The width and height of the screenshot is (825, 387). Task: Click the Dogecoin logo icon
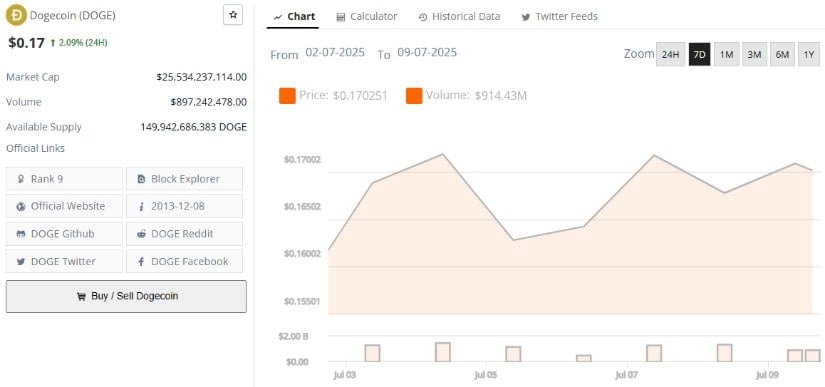tap(16, 15)
